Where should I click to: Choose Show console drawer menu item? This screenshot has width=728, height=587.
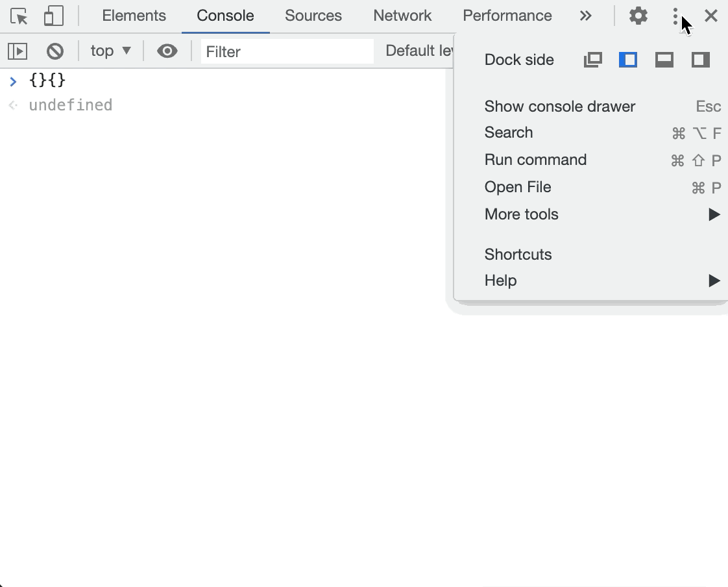click(x=590, y=106)
